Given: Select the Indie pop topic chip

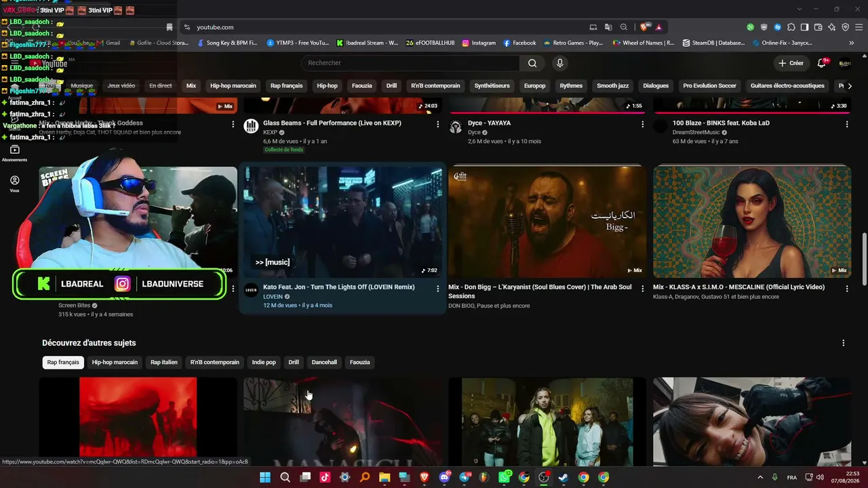Looking at the screenshot, I should point(264,363).
